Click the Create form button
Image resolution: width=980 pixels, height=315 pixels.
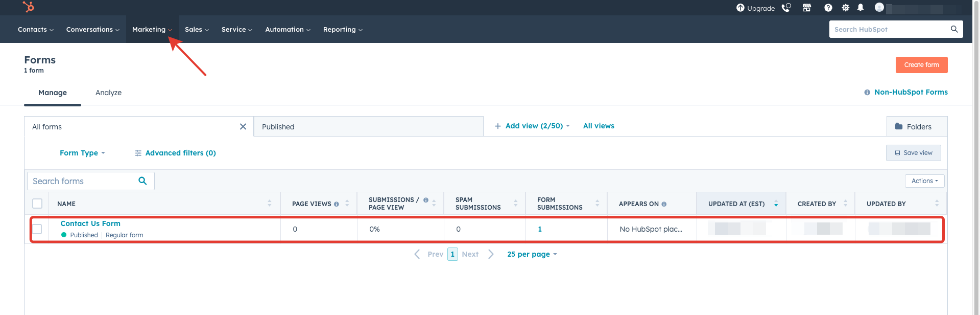click(x=922, y=65)
